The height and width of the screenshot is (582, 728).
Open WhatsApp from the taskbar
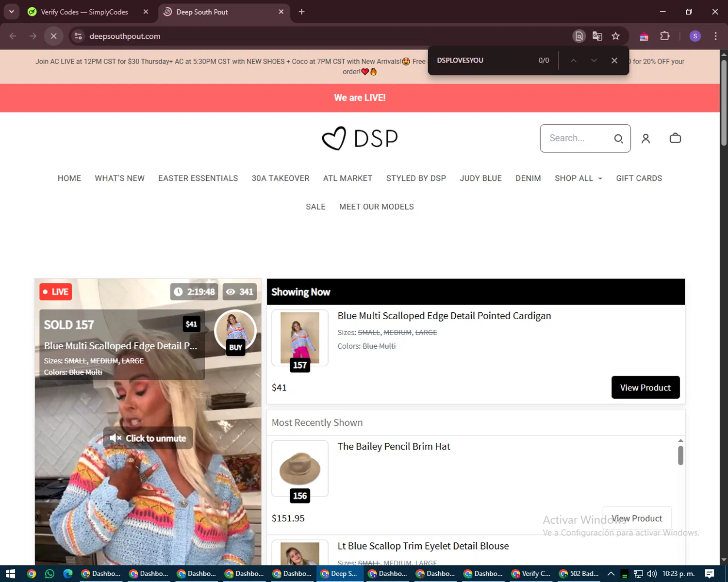50,574
